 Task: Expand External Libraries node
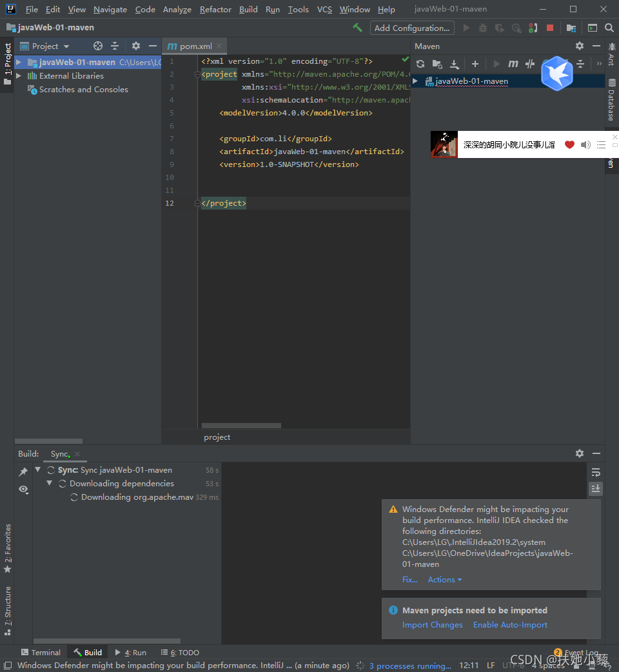pos(19,76)
